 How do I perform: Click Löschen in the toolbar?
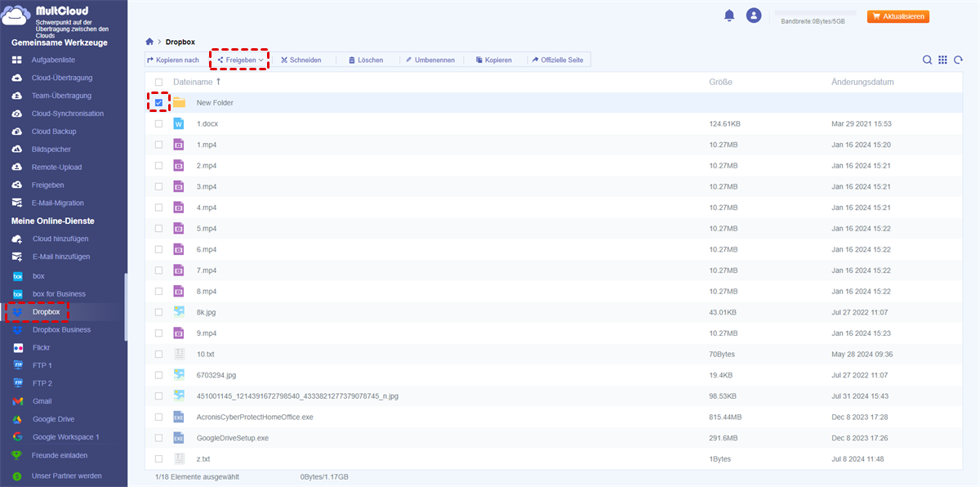[365, 60]
